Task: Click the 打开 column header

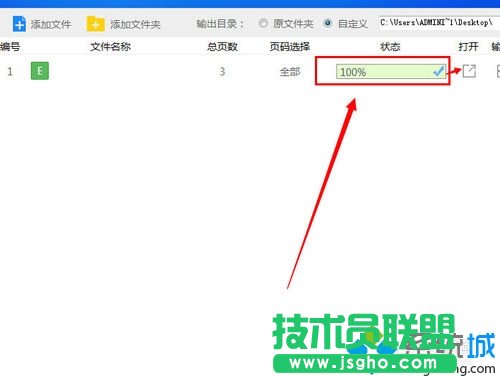Action: pos(468,46)
